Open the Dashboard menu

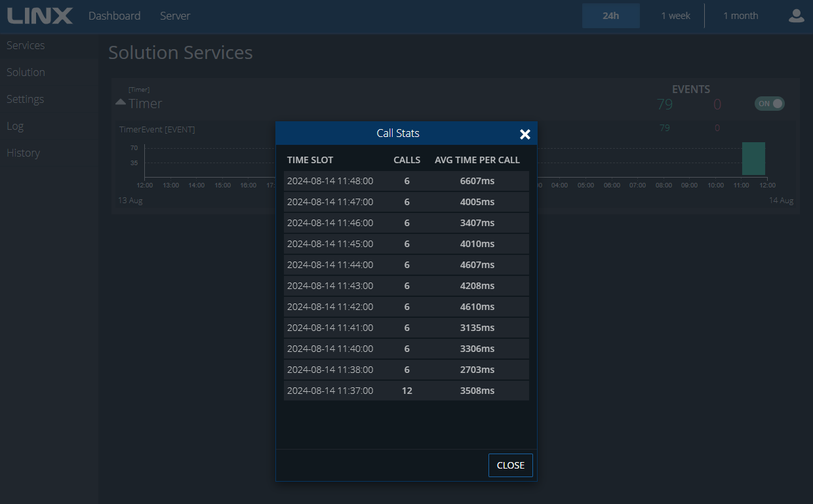pos(114,16)
